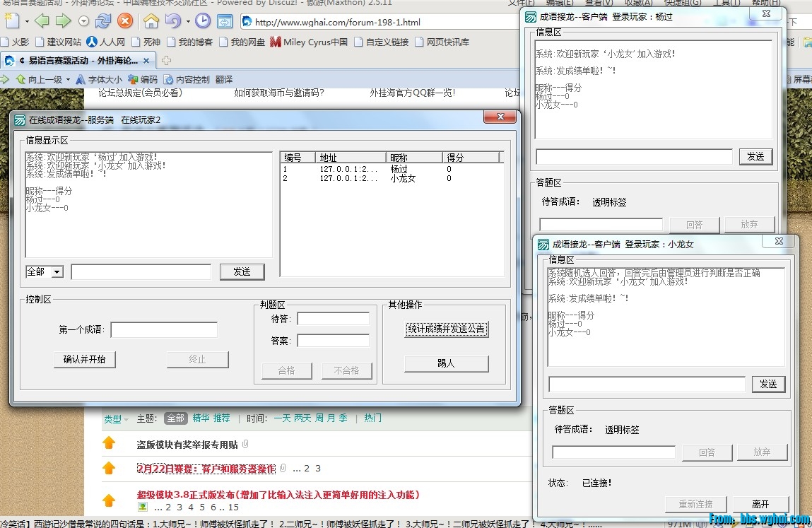Click 离开 in the 小龙女 client window
Viewport: 812px width, 528px height.
[760, 504]
